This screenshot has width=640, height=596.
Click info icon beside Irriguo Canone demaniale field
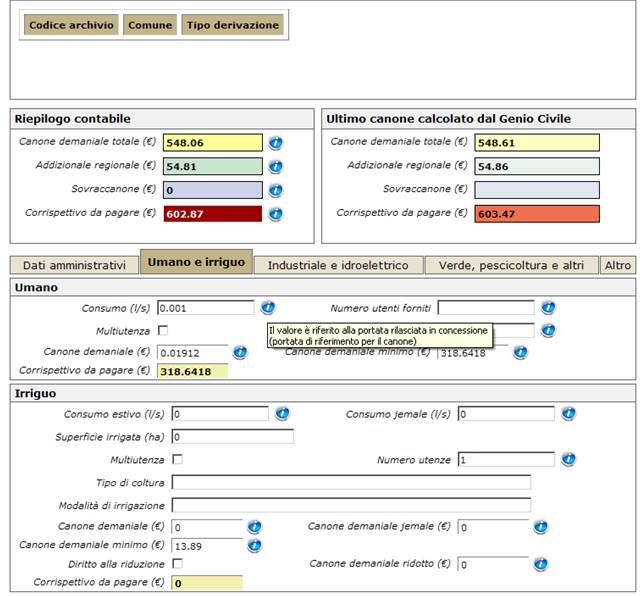(254, 527)
